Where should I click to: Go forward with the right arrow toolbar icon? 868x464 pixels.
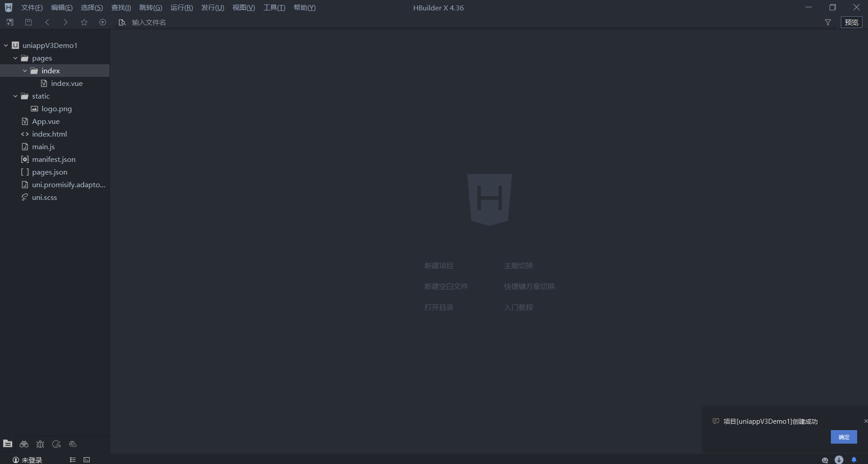coord(66,22)
